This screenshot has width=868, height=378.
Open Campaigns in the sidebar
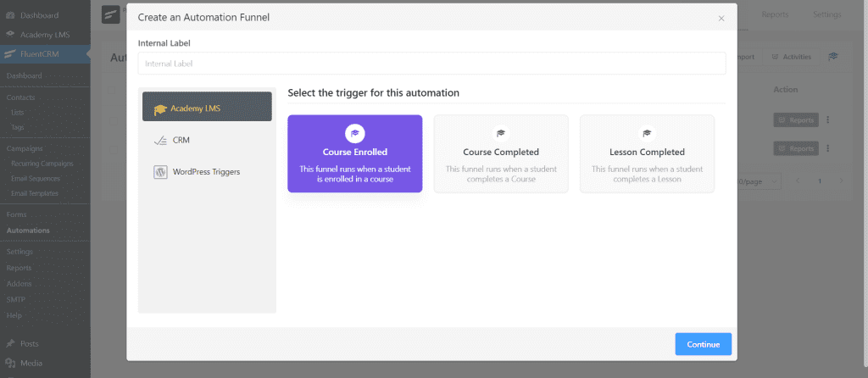click(25, 148)
